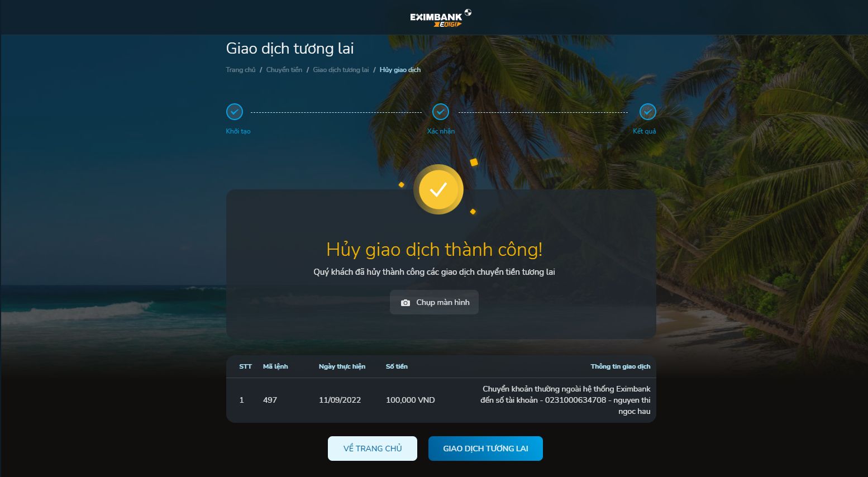Click the Số tiền column header

(397, 366)
